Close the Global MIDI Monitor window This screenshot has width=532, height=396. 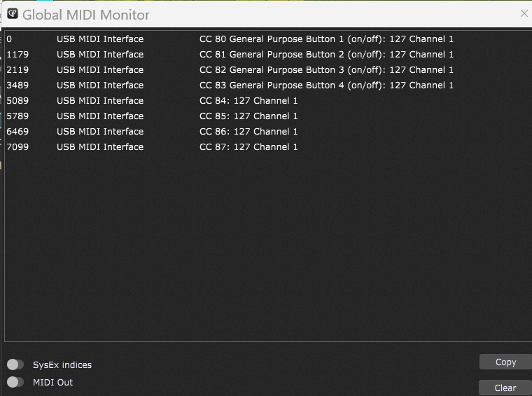[x=524, y=13]
